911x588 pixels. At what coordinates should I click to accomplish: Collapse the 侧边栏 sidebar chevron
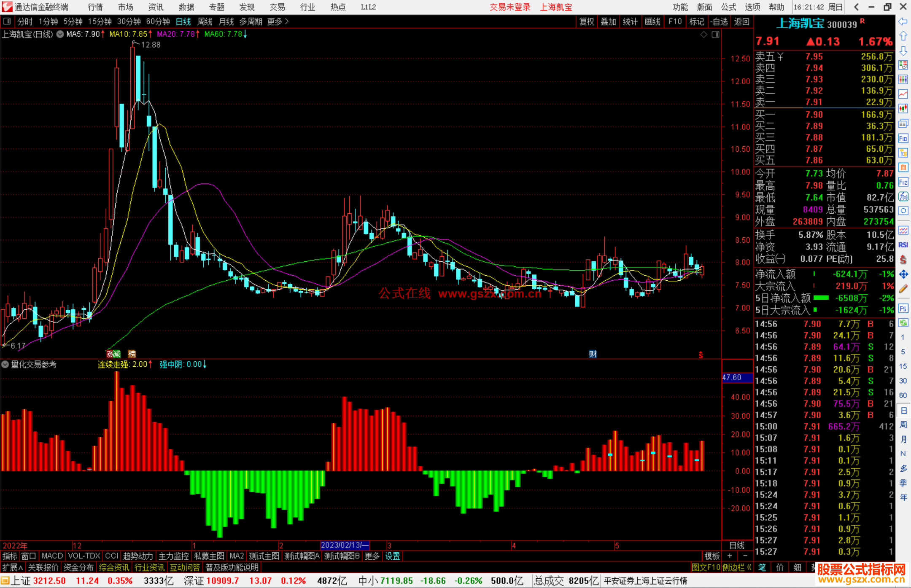pyautogui.click(x=749, y=567)
